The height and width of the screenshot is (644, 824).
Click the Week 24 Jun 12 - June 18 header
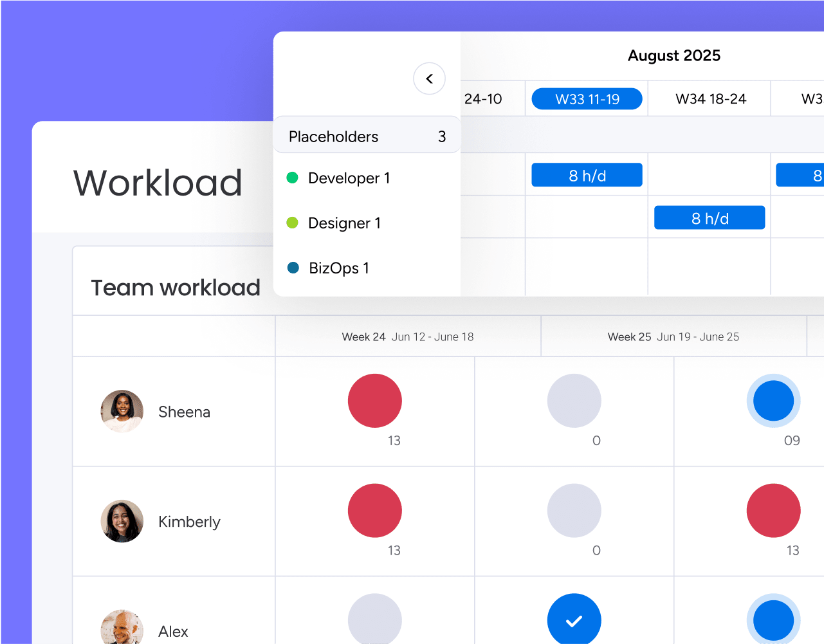click(407, 336)
